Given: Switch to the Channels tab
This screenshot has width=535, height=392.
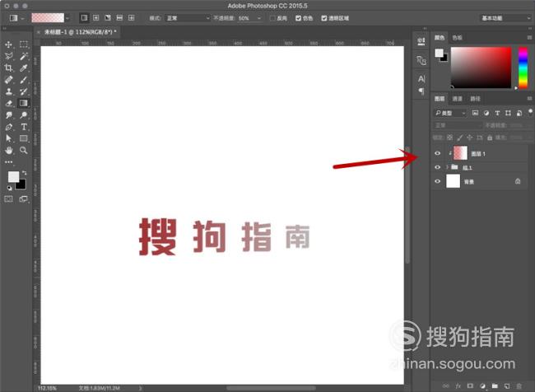Looking at the screenshot, I should [x=457, y=99].
